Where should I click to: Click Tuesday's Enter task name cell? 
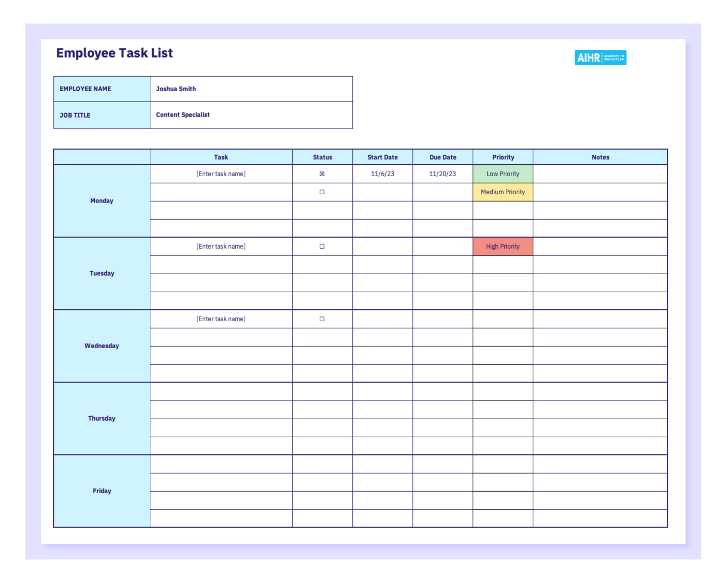click(221, 247)
